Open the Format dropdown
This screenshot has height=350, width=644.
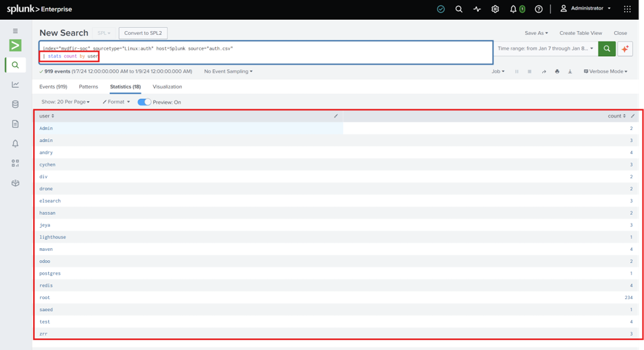click(116, 102)
